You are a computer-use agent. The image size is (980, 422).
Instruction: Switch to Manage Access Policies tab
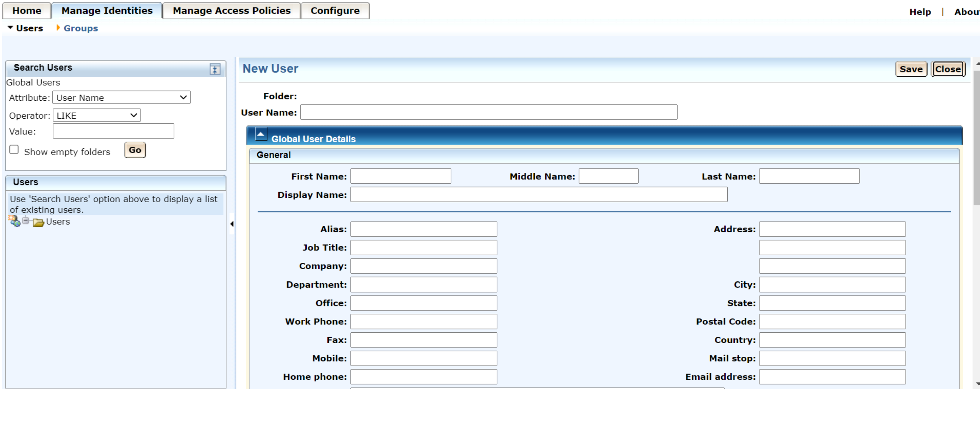[231, 11]
